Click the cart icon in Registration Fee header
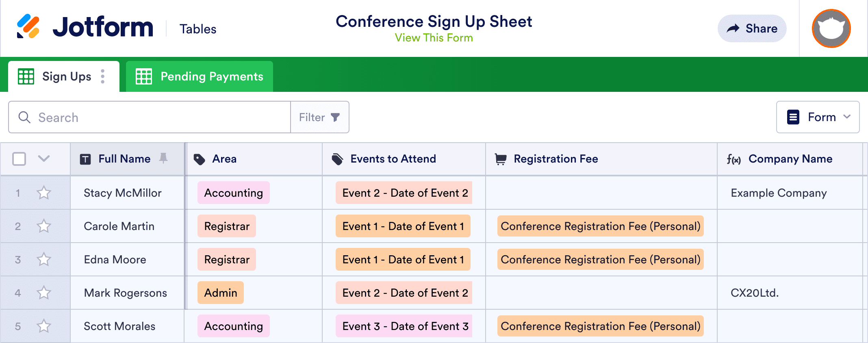The height and width of the screenshot is (343, 868). 501,159
